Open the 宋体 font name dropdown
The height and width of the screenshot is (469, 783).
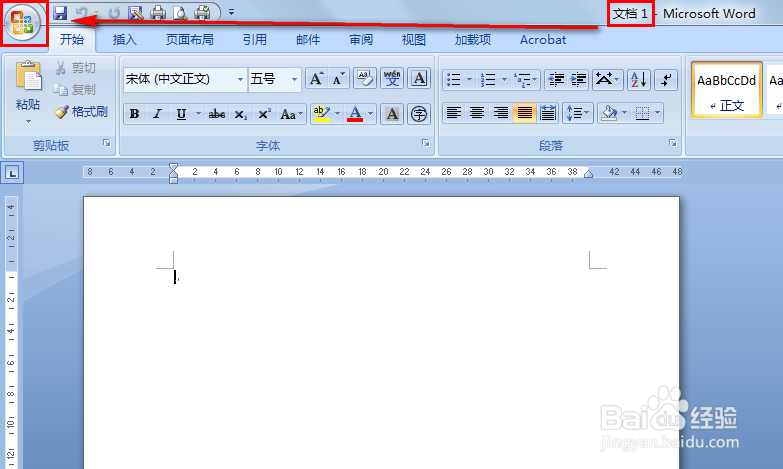241,79
